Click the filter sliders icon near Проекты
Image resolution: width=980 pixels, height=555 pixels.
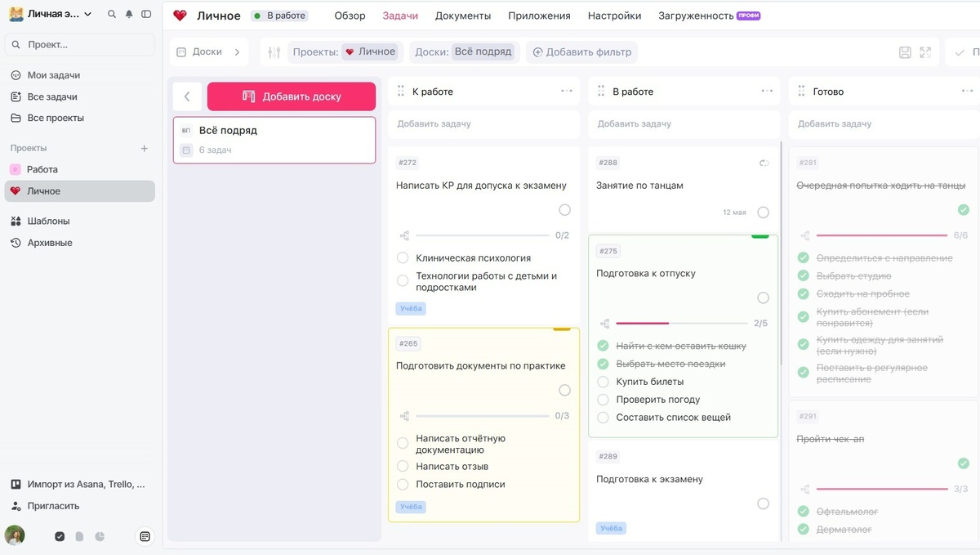[274, 52]
